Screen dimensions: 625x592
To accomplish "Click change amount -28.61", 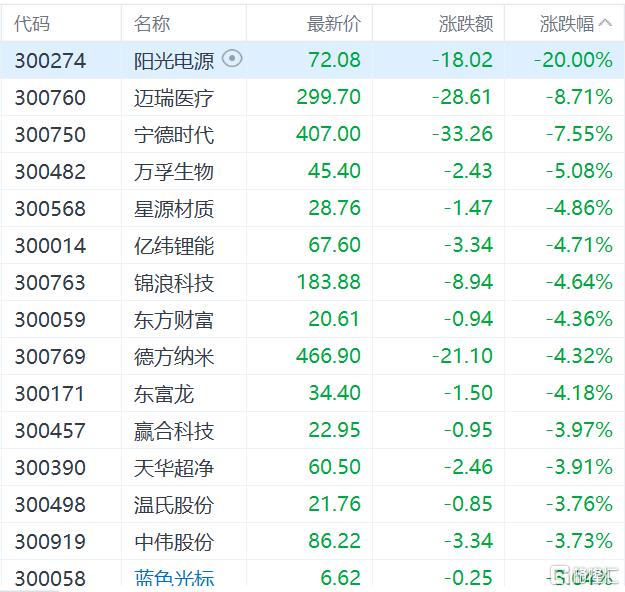I will (462, 97).
